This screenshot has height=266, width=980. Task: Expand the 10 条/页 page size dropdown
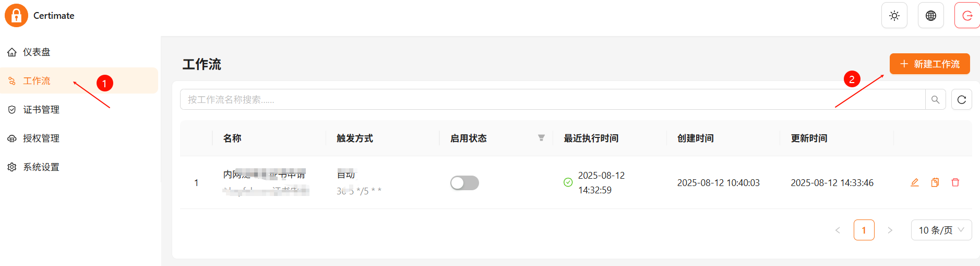941,230
